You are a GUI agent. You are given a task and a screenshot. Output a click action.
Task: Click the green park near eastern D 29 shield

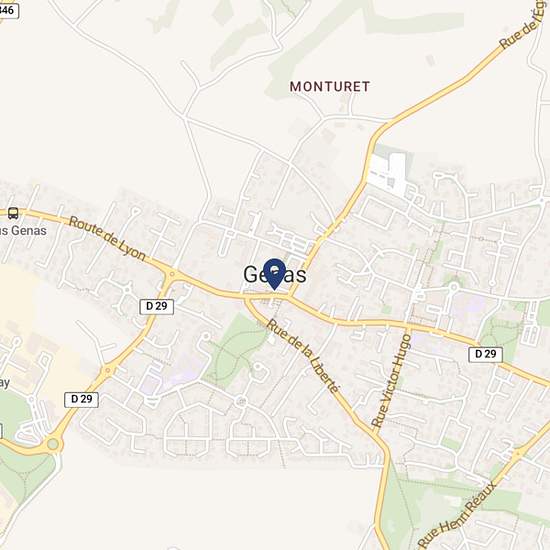498,335
